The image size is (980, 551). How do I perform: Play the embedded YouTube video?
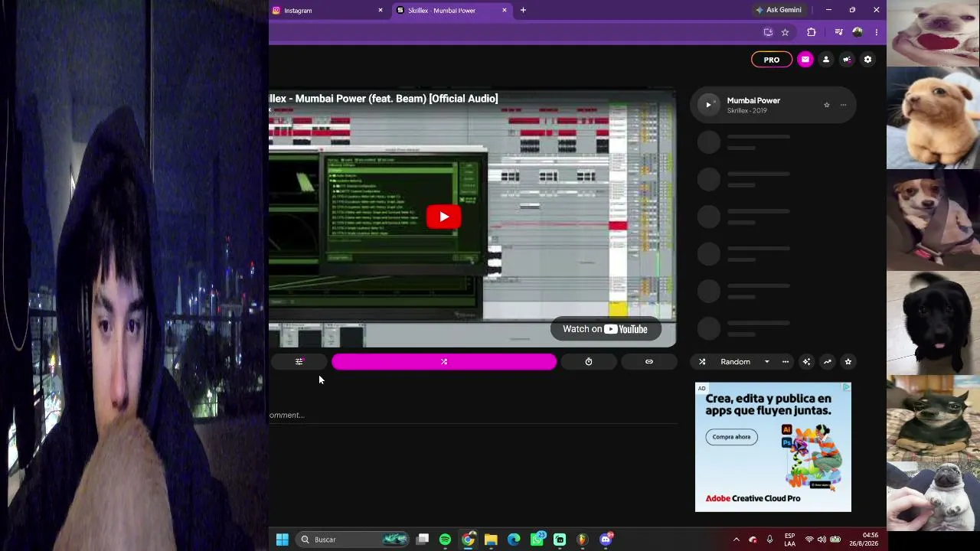(444, 217)
